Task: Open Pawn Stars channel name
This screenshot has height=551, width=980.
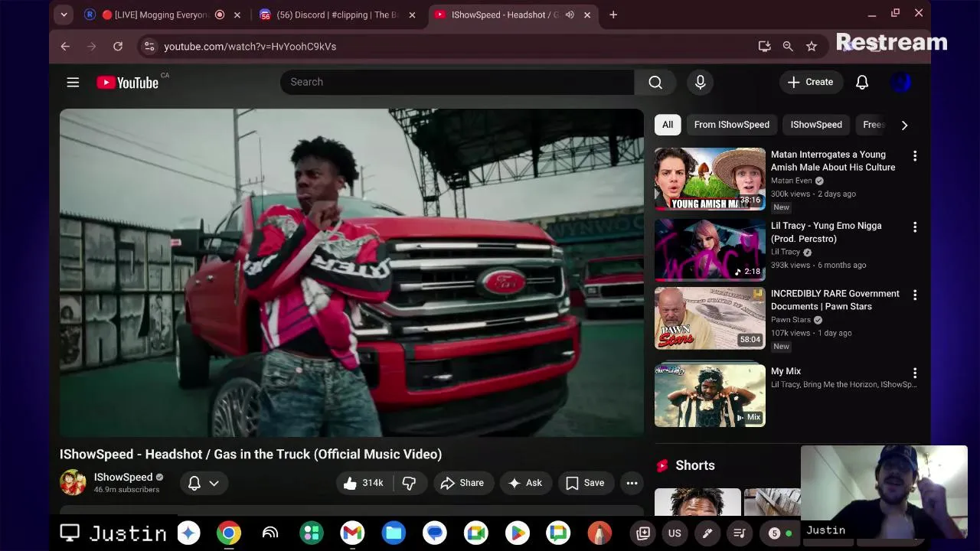Action: pos(791,320)
